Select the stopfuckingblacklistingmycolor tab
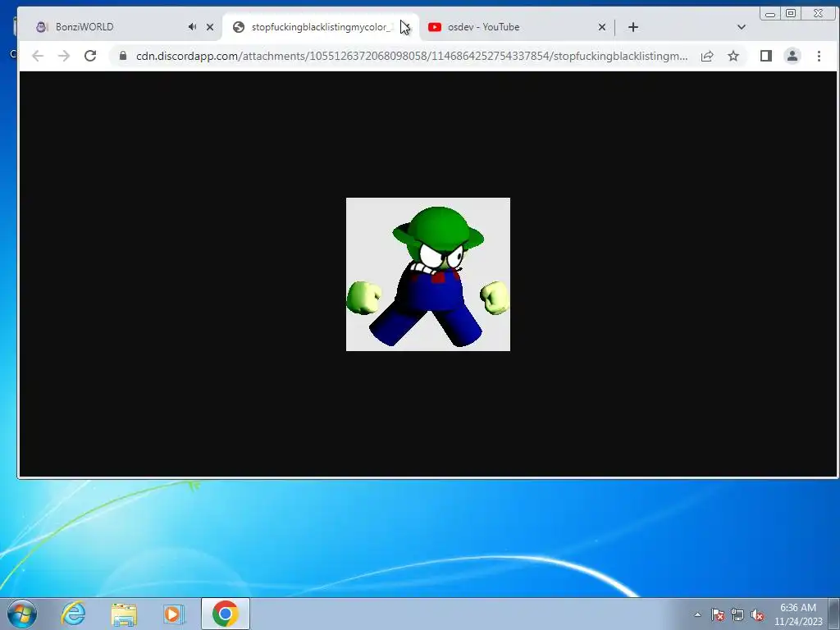 (x=321, y=27)
